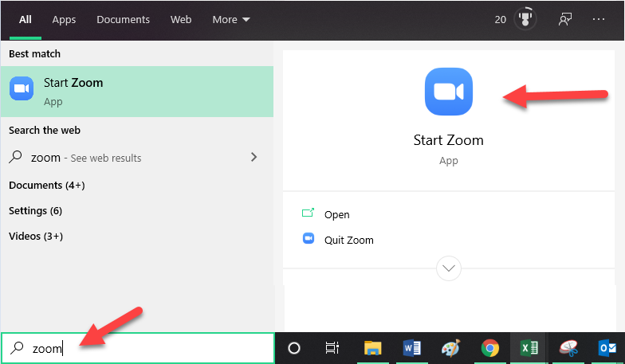The width and height of the screenshot is (625, 364).
Task: Switch to the Apps search tab
Action: click(x=63, y=19)
